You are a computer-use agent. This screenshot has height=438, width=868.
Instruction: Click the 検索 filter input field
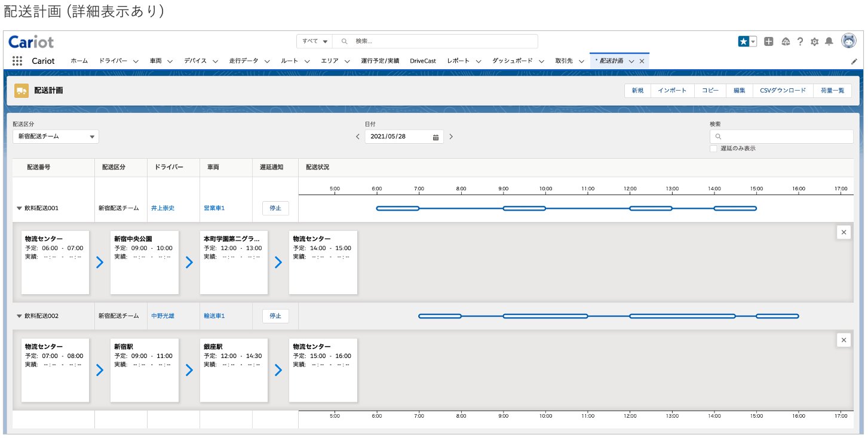tap(781, 137)
